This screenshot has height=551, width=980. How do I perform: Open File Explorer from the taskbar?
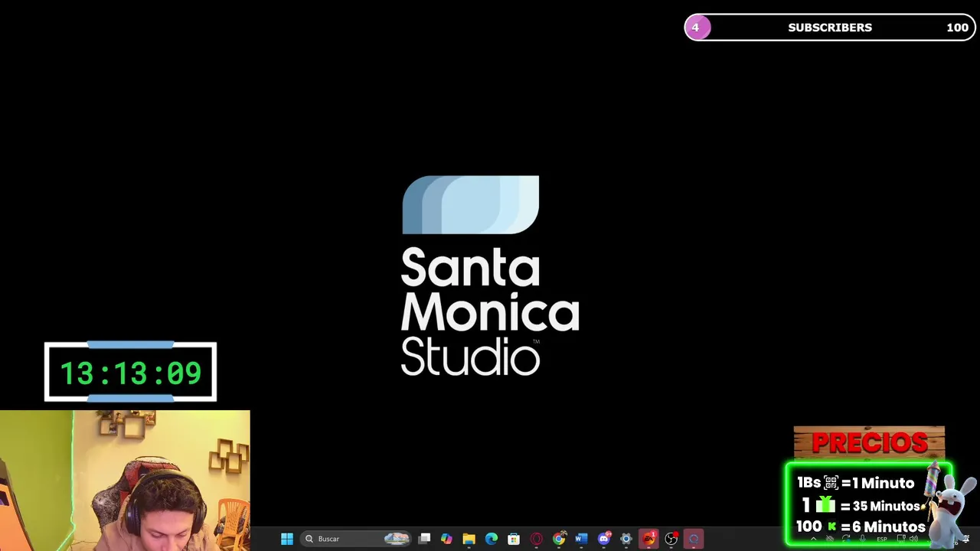469,539
